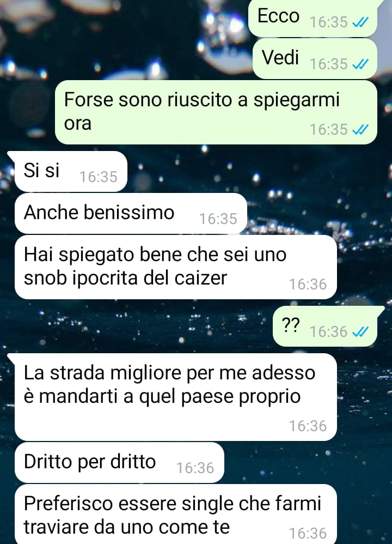Tap the timestamp under 'mandarti a quel paese'
The width and height of the screenshot is (392, 544).
tap(308, 426)
